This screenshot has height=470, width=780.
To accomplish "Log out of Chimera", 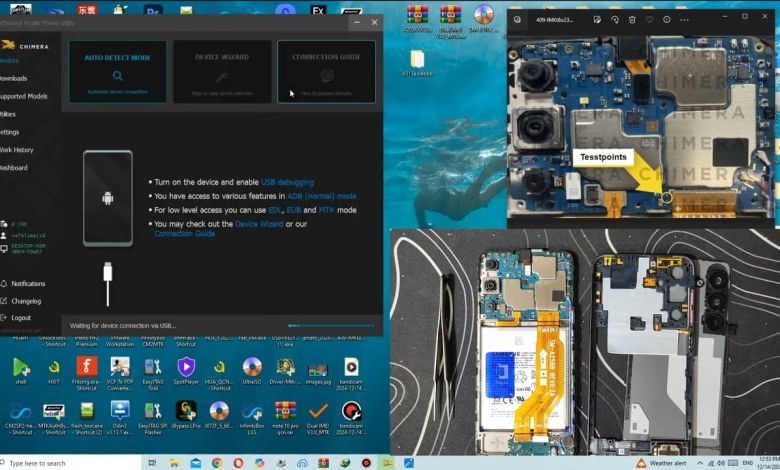I will tap(16, 318).
